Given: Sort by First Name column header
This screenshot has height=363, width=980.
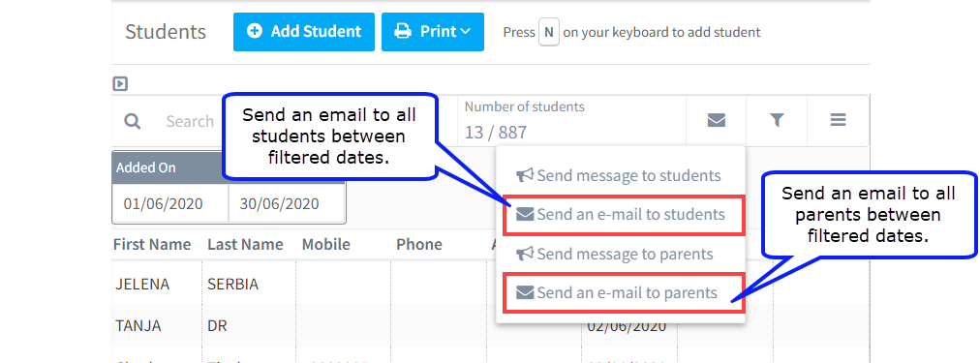Looking at the screenshot, I should [152, 244].
